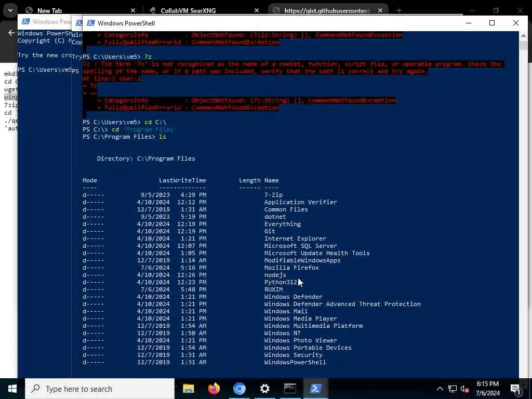
Task: Open the blue Chromium browser taskbar icon
Action: (239, 389)
